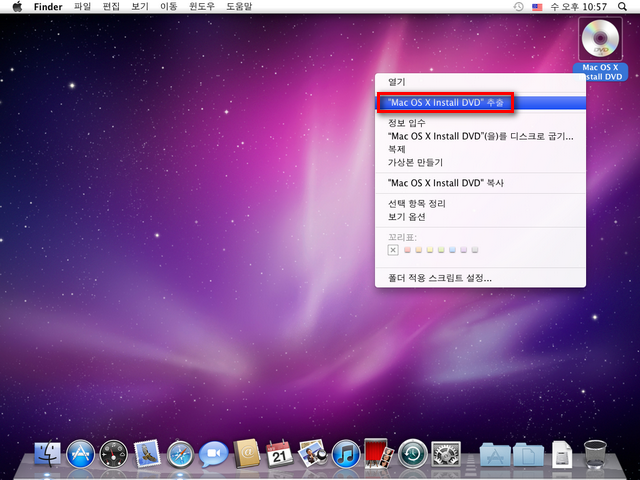Click the Time Machine menu bar status icon
The height and width of the screenshot is (480, 640).
[x=518, y=7]
